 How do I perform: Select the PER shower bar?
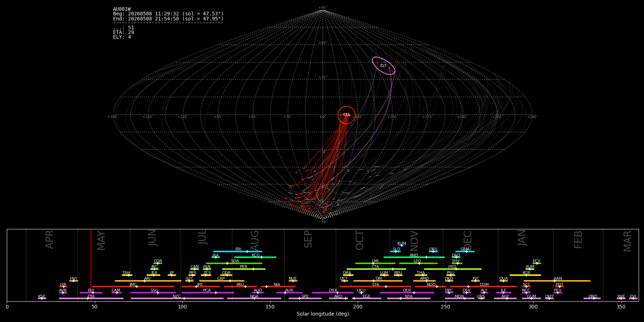(x=244, y=269)
